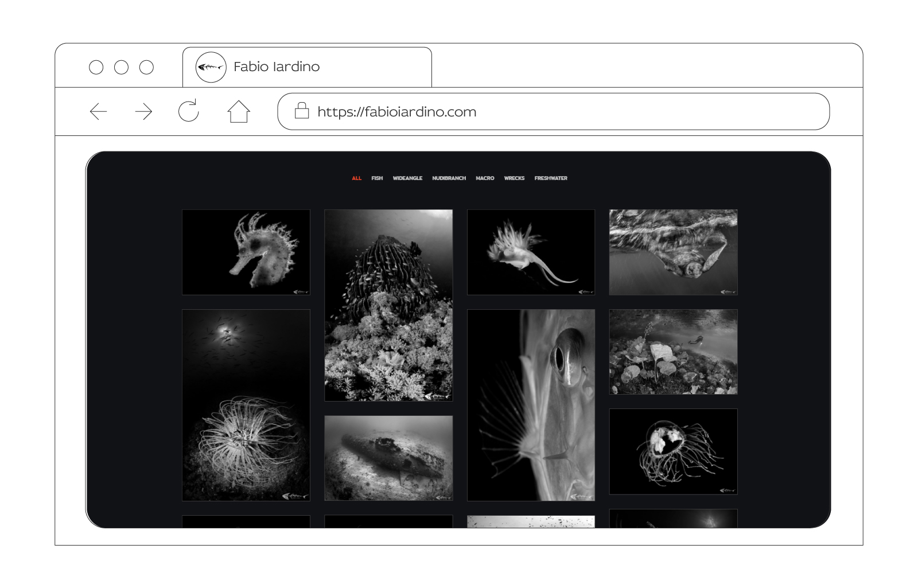Image resolution: width=918 pixels, height=588 pixels.
Task: Select the ALL gallery filter
Action: pyautogui.click(x=356, y=178)
